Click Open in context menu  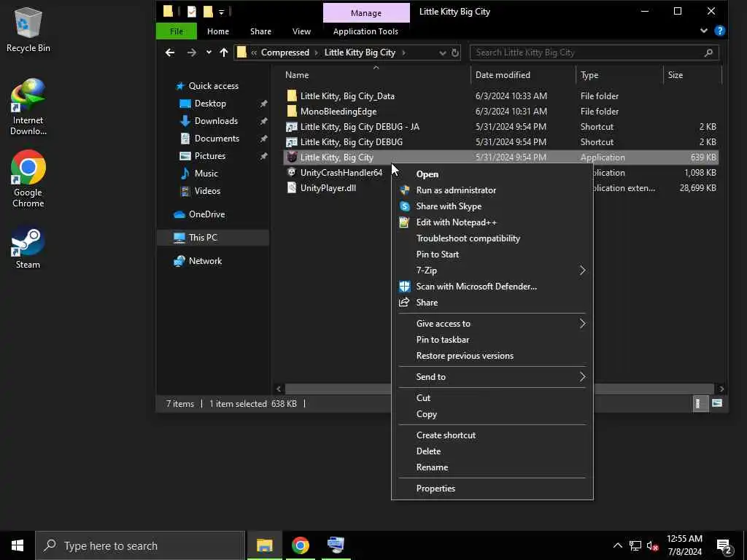coord(427,174)
